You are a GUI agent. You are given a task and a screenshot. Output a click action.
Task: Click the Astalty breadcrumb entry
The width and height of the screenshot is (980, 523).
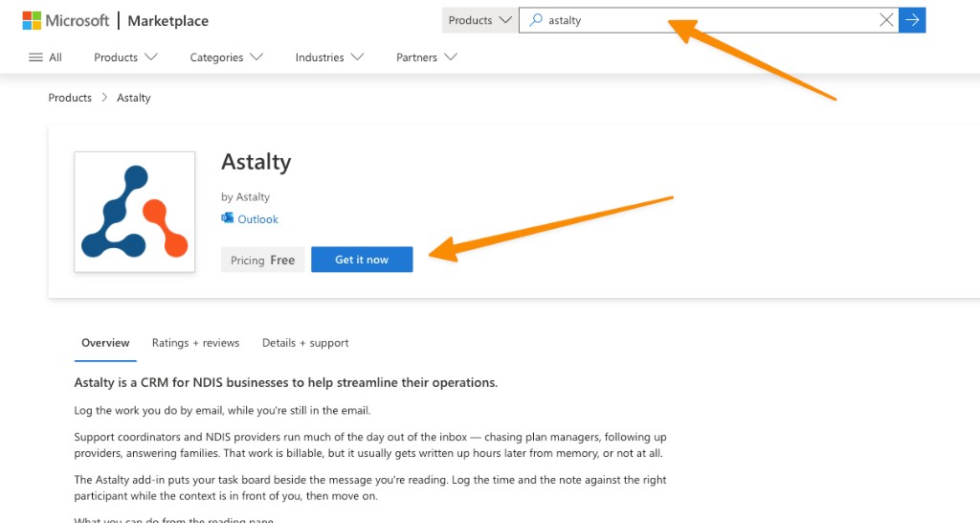pyautogui.click(x=134, y=98)
